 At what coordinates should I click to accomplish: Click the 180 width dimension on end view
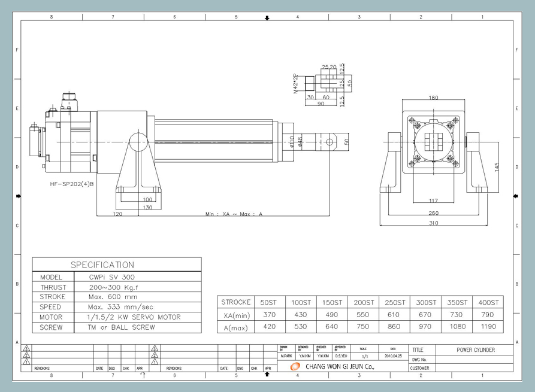coord(433,98)
